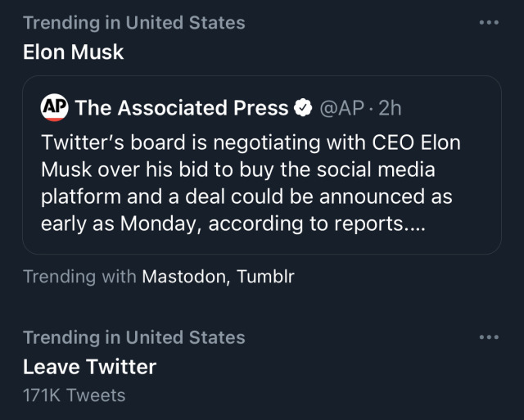Viewport: 524px width, 420px height.
Task: Click the 171K Tweets count
Action: pyautogui.click(x=74, y=395)
